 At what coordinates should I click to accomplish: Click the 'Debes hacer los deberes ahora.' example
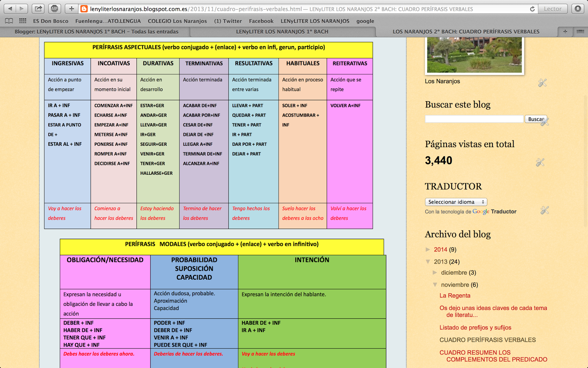click(x=99, y=354)
